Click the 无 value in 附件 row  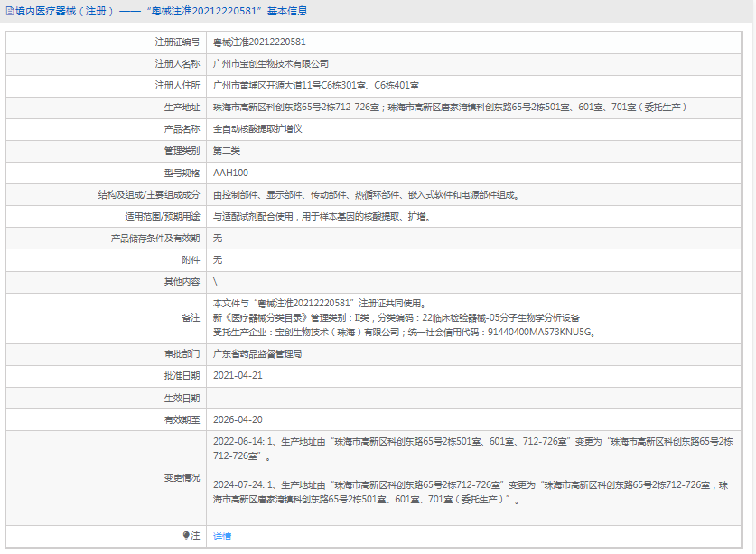(218, 260)
